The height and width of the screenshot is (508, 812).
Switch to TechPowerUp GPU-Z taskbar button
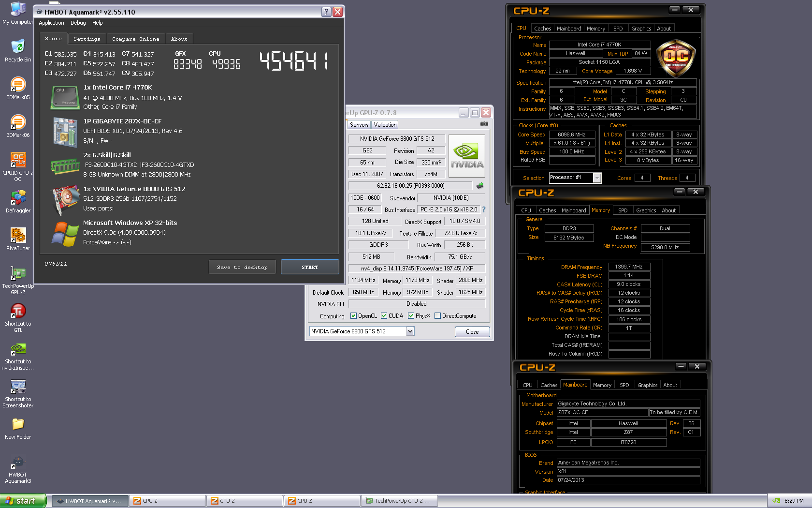(399, 501)
